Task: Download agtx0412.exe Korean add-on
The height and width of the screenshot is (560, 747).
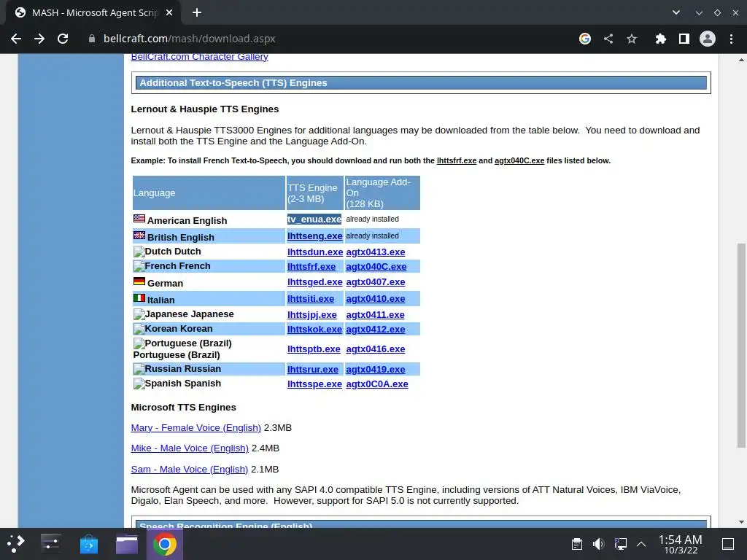Action: coord(376,329)
